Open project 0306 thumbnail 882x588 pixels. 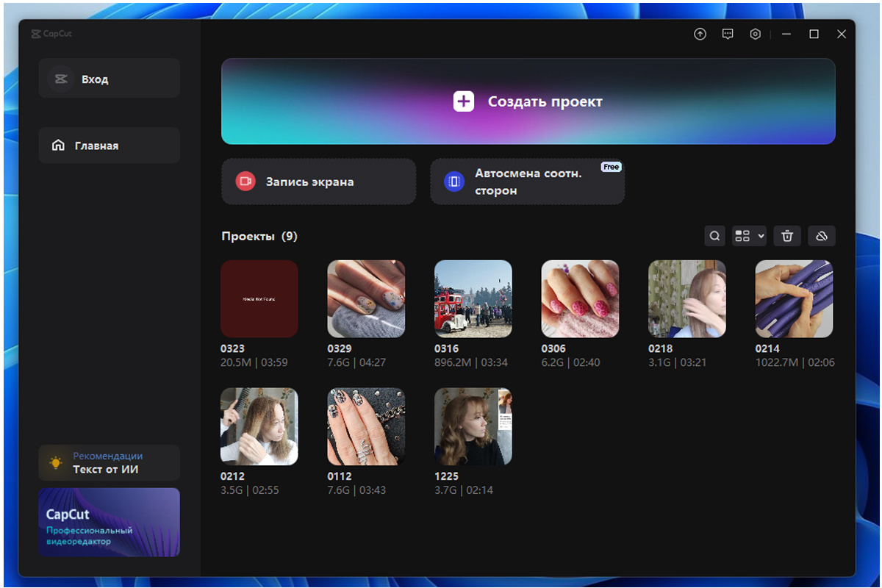580,298
